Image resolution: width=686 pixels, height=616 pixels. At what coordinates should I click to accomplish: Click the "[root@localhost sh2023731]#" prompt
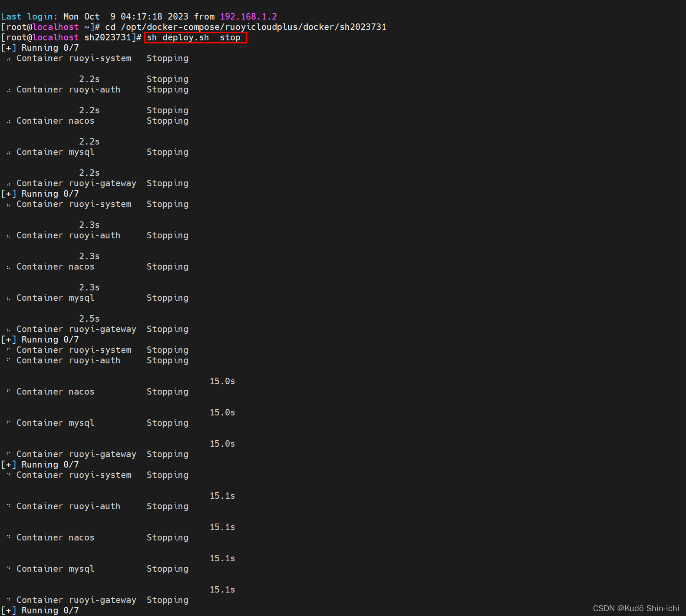tap(71, 37)
